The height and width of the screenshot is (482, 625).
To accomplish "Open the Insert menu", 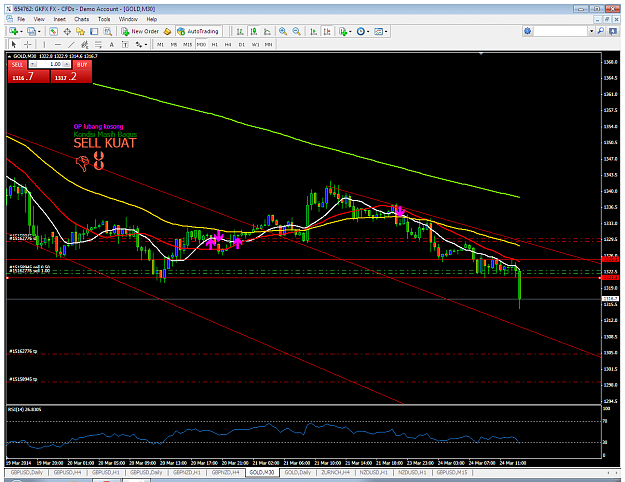I will (59, 19).
